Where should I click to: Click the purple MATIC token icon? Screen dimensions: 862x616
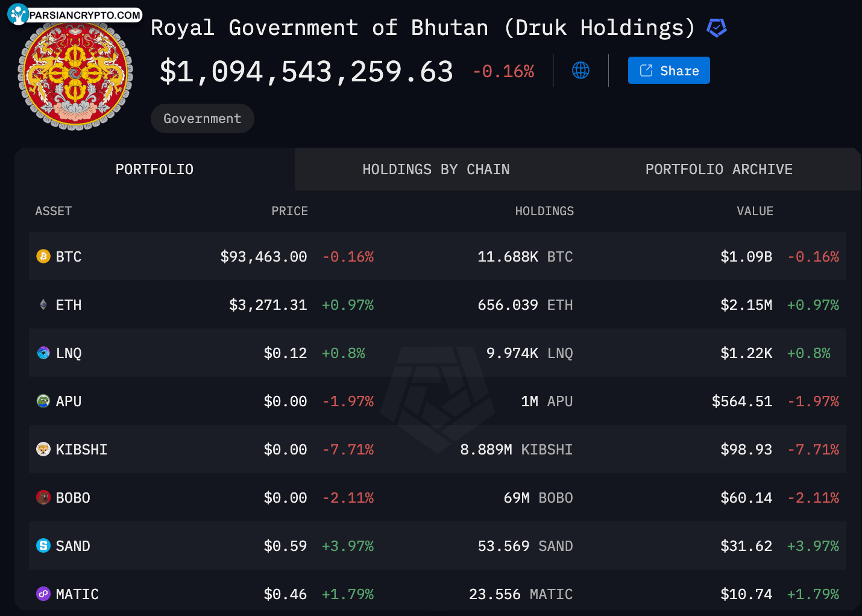[43, 594]
